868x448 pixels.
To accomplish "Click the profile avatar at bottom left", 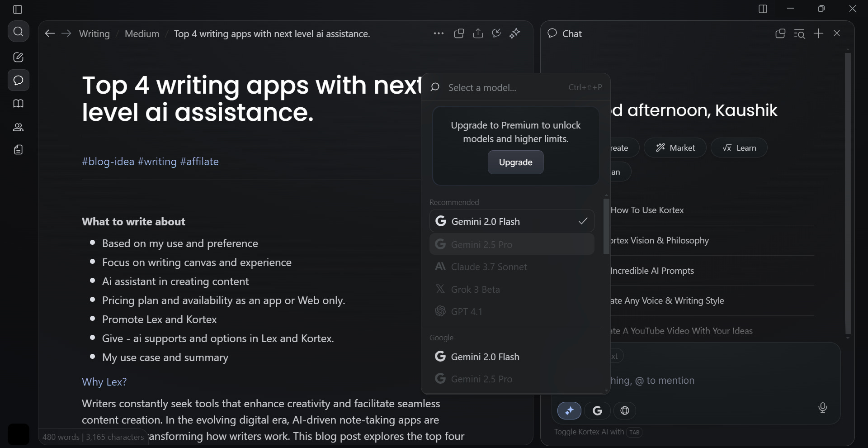I will pyautogui.click(x=19, y=434).
